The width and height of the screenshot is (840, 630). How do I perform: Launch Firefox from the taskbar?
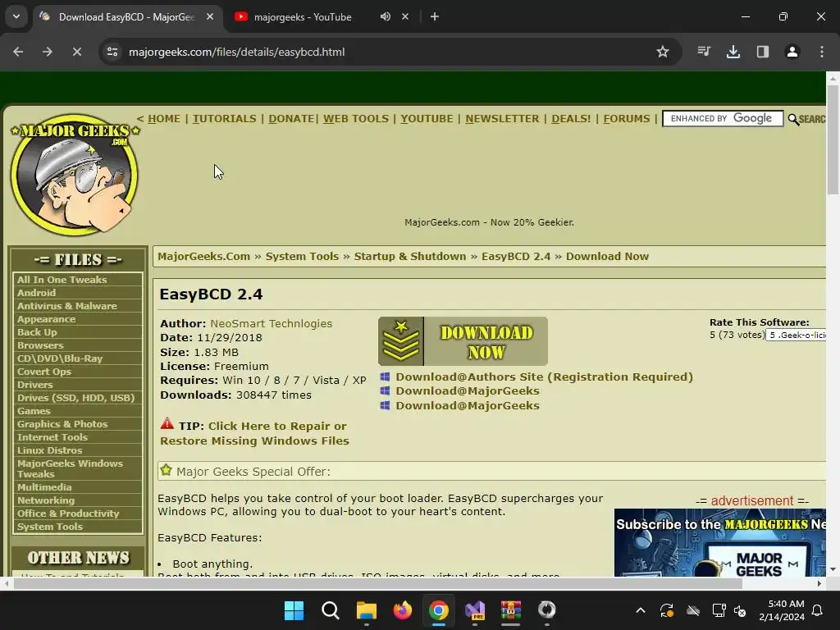point(402,610)
